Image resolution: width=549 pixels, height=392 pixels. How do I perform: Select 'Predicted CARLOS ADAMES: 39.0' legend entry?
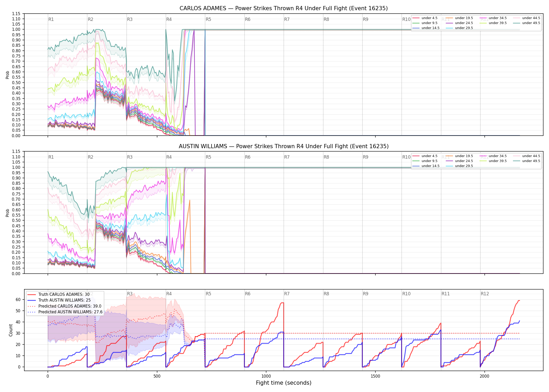pos(65,306)
